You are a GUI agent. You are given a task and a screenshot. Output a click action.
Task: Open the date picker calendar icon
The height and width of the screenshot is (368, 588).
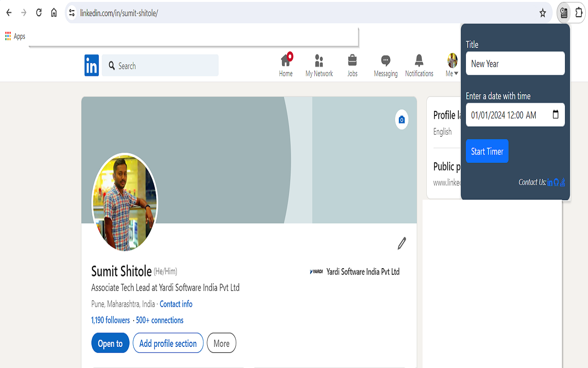tap(555, 115)
